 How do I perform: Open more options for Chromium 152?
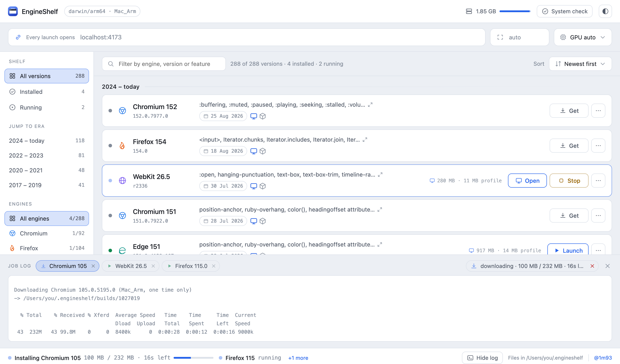coord(598,111)
